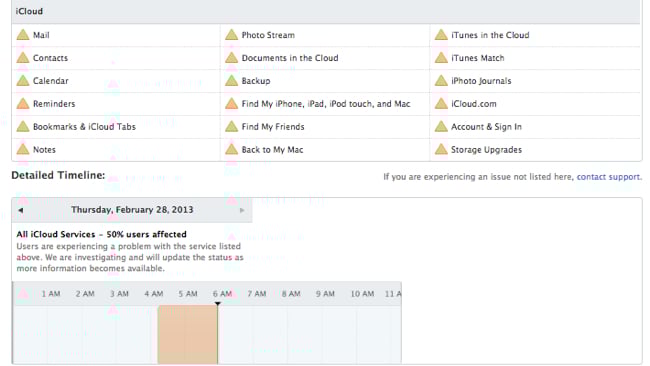
Task: Go to previous day with left arrow
Action: [x=20, y=210]
